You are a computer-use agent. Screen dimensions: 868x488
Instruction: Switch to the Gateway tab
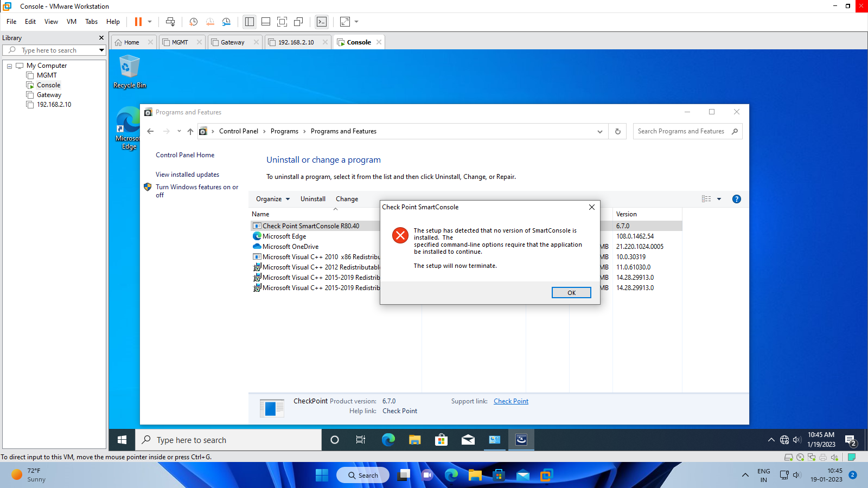click(232, 42)
